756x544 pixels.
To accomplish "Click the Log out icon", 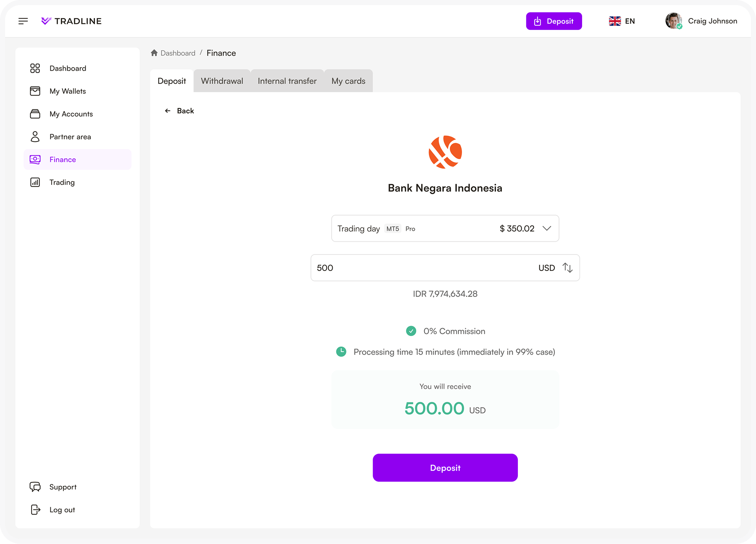I will pyautogui.click(x=36, y=510).
